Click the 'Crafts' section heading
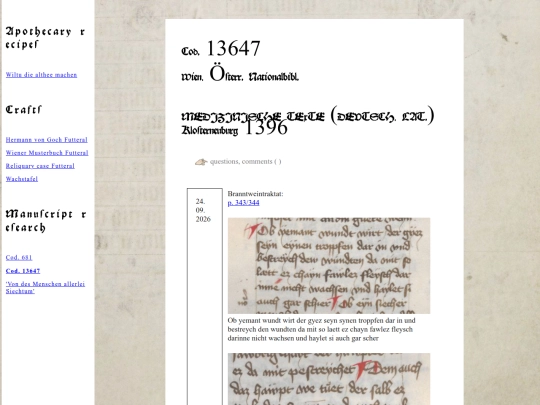This screenshot has height=405, width=540. click(x=23, y=110)
